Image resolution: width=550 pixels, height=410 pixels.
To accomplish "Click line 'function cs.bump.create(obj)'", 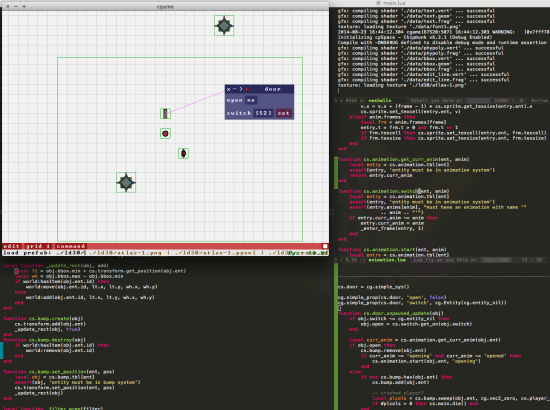I will click(43, 318).
